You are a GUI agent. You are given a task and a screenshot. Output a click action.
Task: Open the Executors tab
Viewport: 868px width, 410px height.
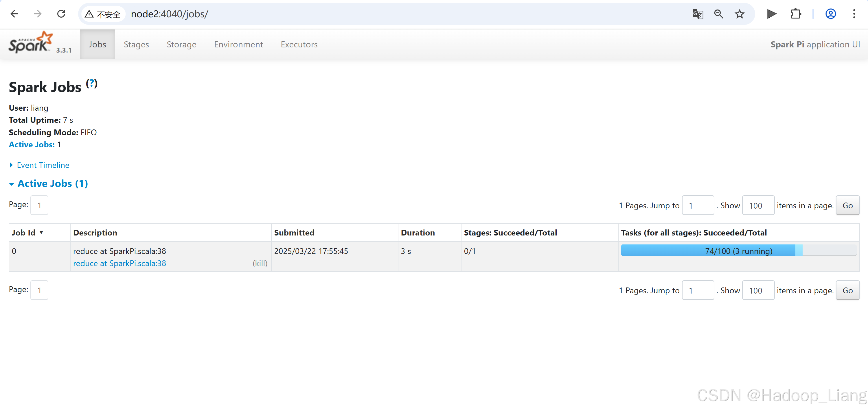299,44
